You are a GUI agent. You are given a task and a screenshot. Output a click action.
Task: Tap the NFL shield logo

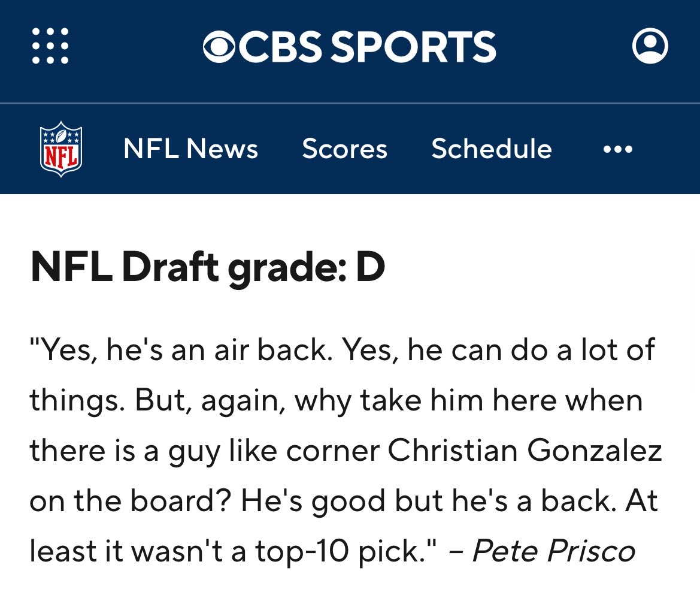pos(60,149)
